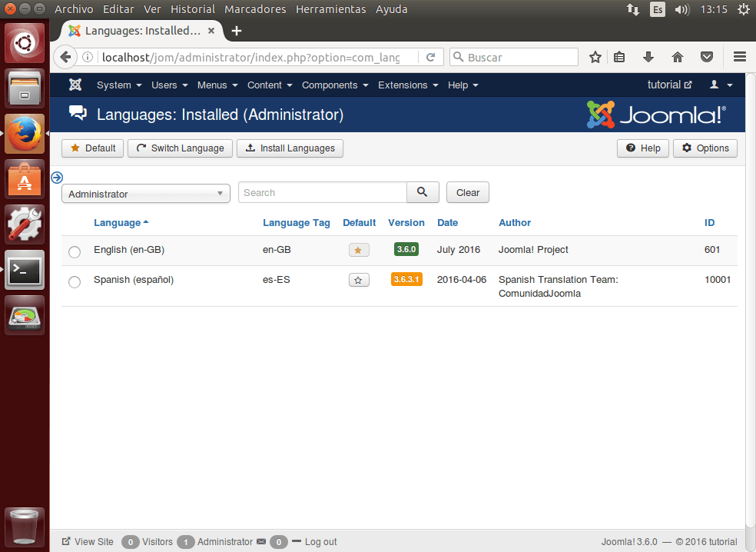Click the Joomla logo icon in admin menu

[x=75, y=85]
